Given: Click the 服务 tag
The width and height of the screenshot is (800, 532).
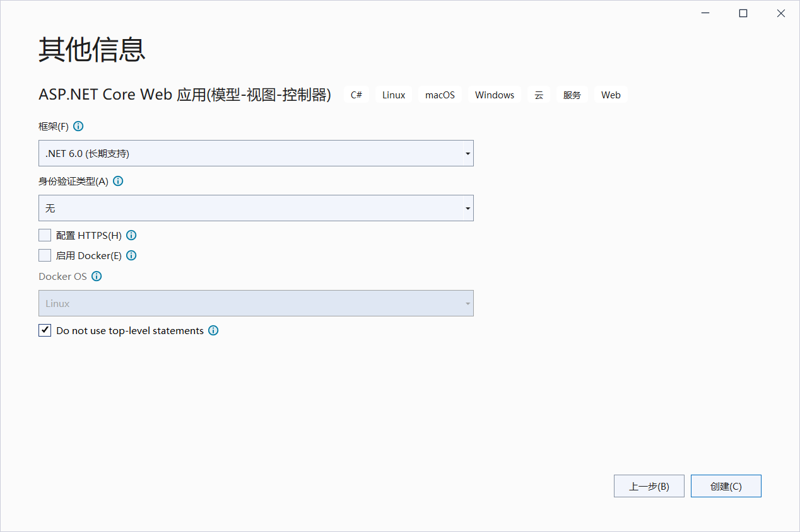Looking at the screenshot, I should pyautogui.click(x=572, y=95).
